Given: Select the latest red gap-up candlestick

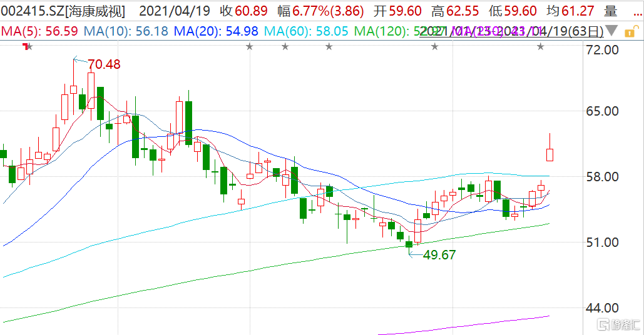Looking at the screenshot, I should (x=549, y=154).
